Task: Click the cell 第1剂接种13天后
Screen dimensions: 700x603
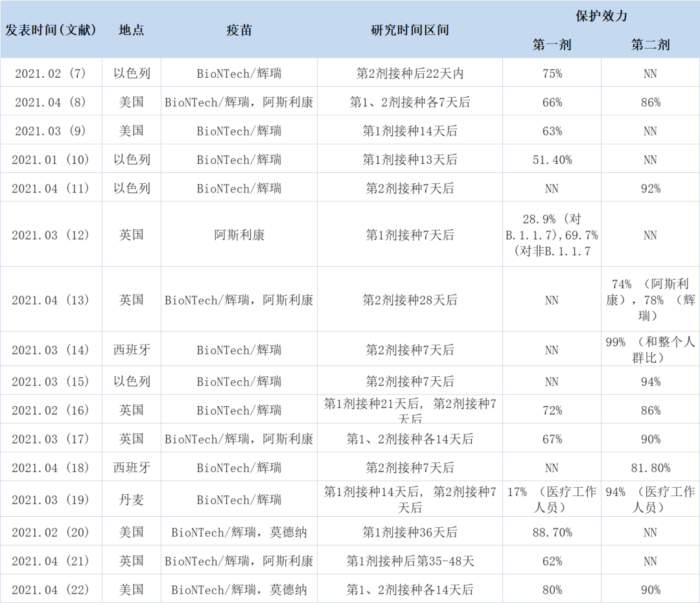Action: click(410, 159)
